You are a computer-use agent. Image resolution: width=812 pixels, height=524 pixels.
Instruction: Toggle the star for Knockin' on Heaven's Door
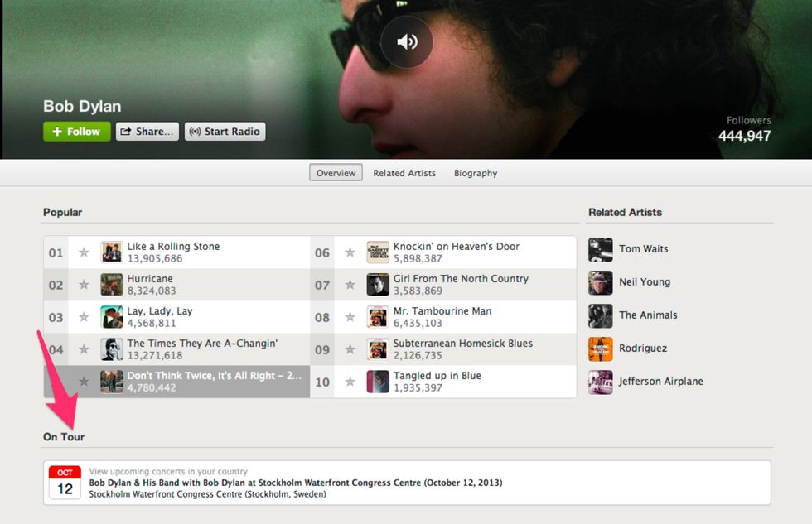350,252
